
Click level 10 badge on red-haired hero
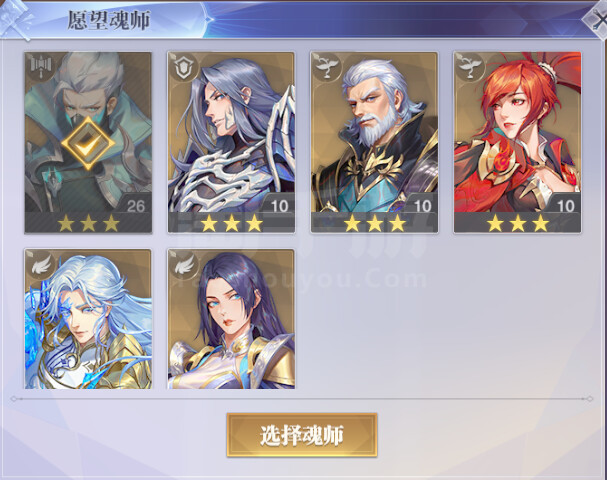point(565,206)
